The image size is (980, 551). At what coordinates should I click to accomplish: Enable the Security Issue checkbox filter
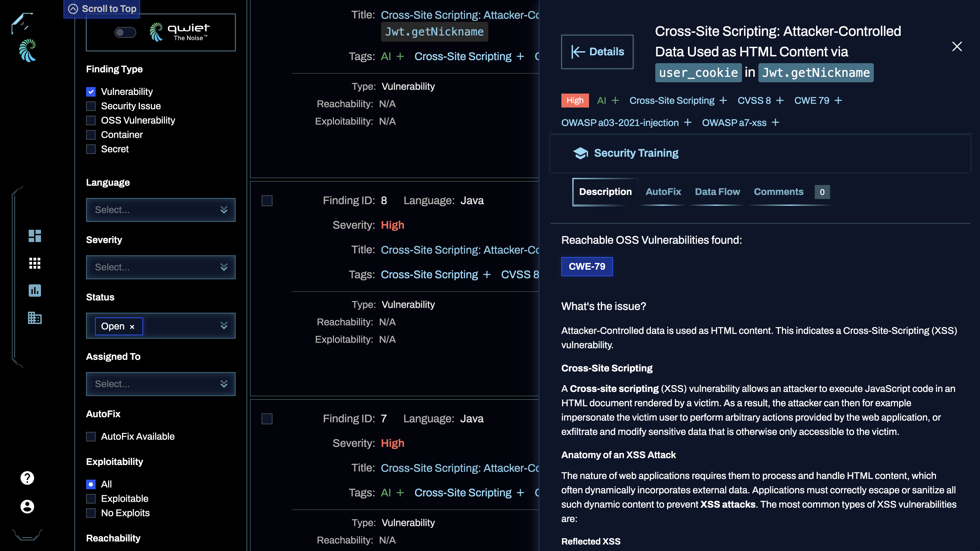point(90,105)
